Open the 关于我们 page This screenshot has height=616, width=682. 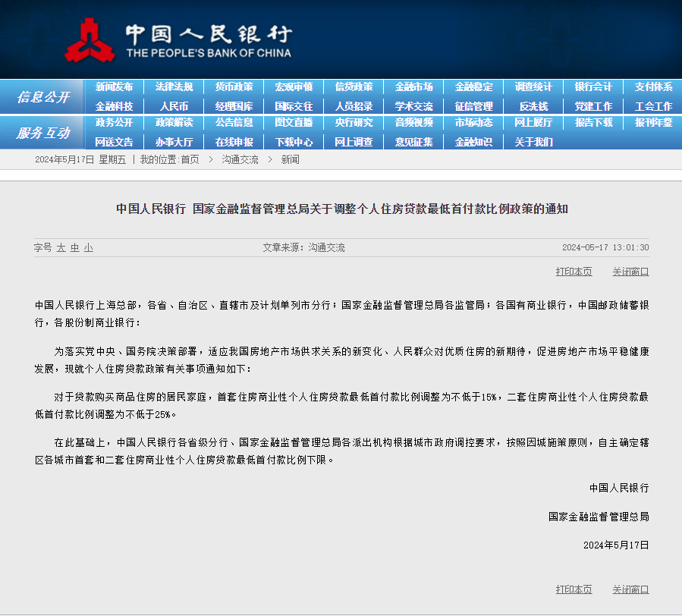[x=533, y=141]
